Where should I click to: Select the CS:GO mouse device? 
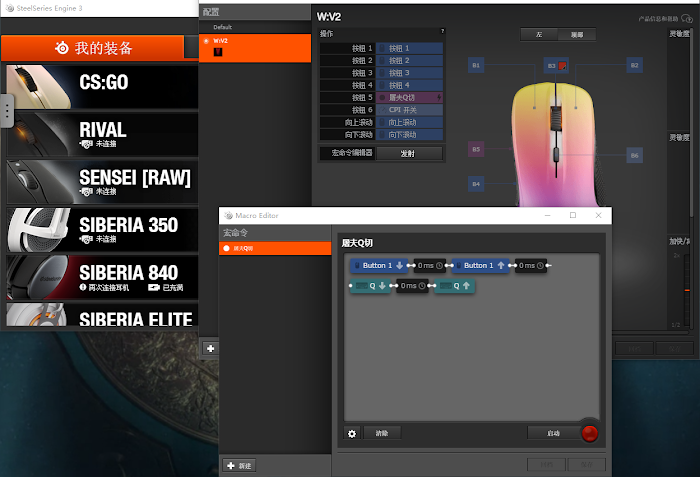point(102,87)
